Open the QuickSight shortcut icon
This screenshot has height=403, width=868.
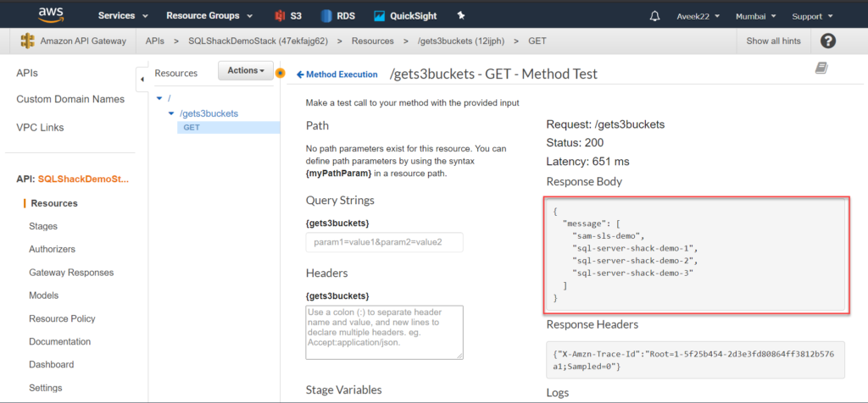379,16
